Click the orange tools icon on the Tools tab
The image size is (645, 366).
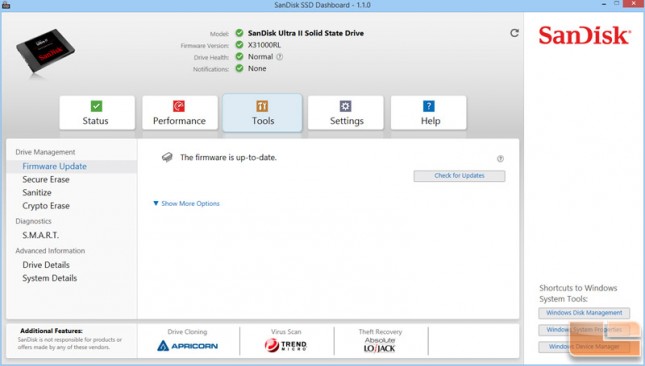click(262, 106)
